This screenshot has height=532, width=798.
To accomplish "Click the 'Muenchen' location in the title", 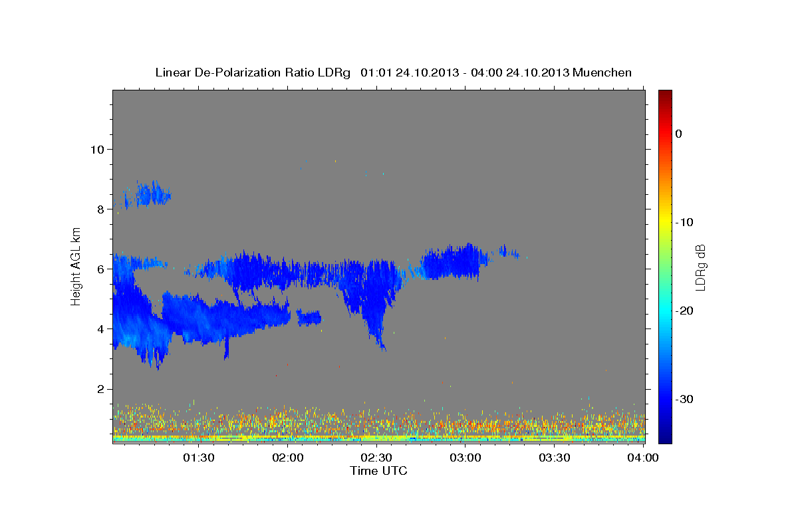I will [602, 72].
